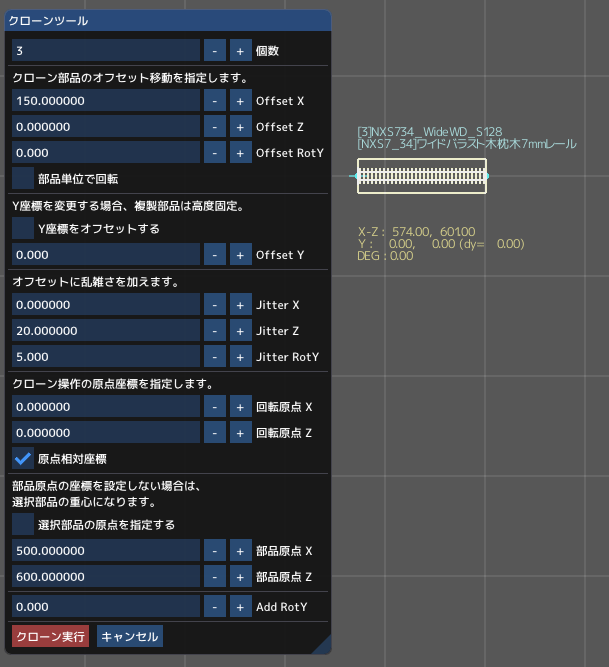The height and width of the screenshot is (667, 609).
Task: Edit the 回転原点 X value field
Action: [x=106, y=407]
